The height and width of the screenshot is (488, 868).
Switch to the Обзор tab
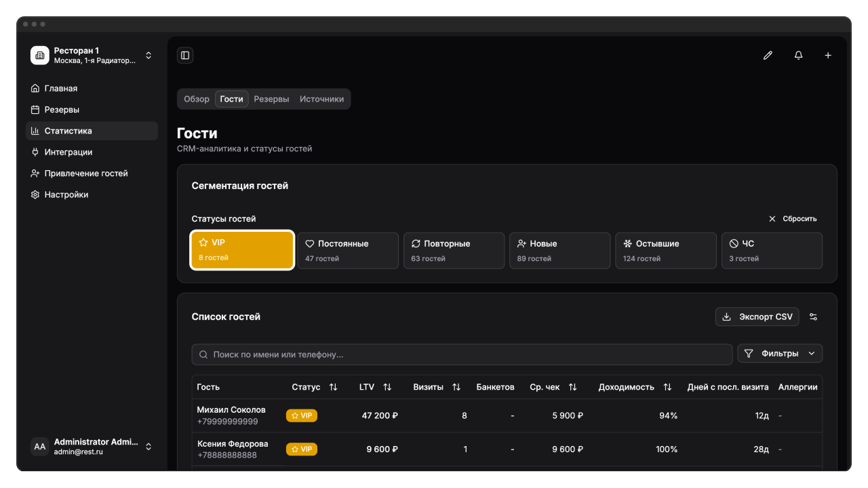pos(197,99)
